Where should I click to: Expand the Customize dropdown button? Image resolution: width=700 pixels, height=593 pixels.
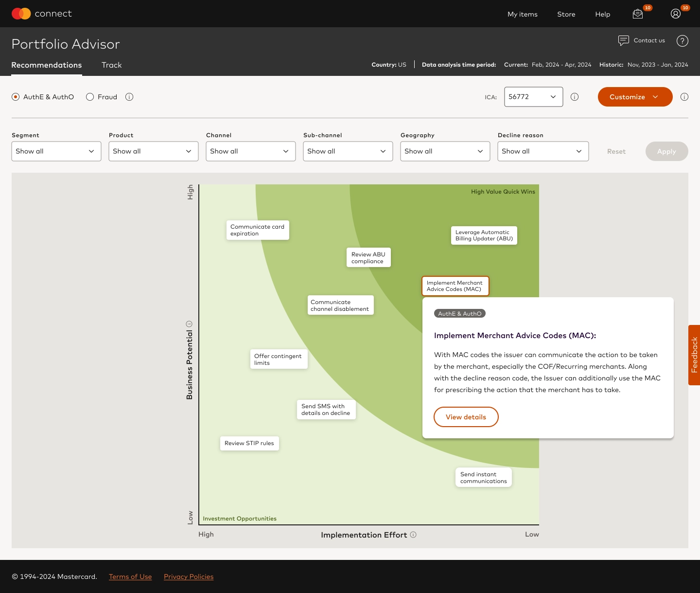(635, 97)
